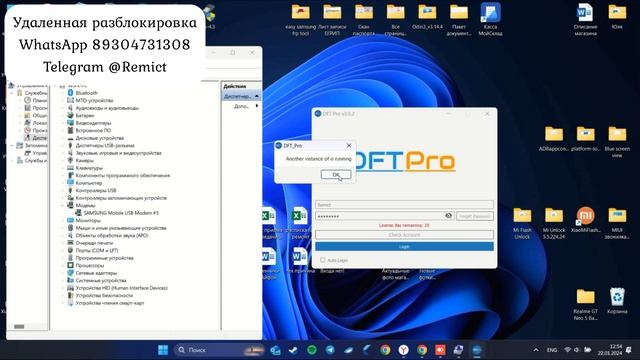Select the Системные устройства category
The image size is (640, 360).
coord(101,280)
